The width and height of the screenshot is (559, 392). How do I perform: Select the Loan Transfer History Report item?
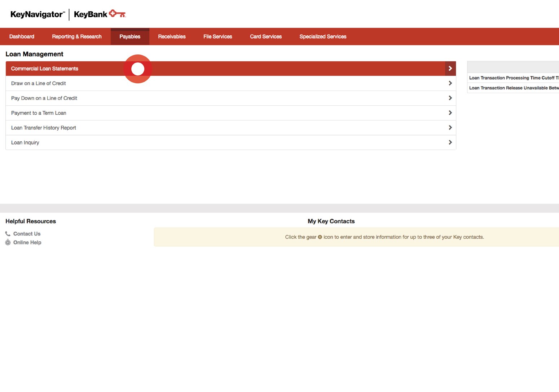tap(43, 127)
